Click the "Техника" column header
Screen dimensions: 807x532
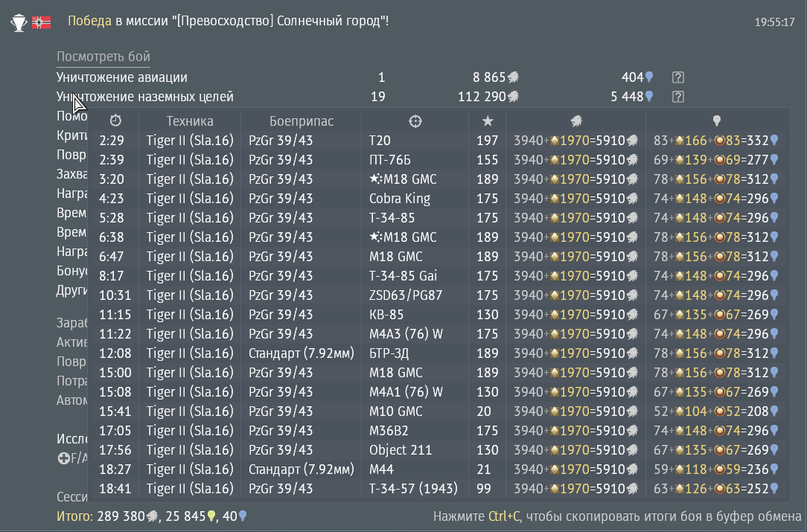pos(190,121)
